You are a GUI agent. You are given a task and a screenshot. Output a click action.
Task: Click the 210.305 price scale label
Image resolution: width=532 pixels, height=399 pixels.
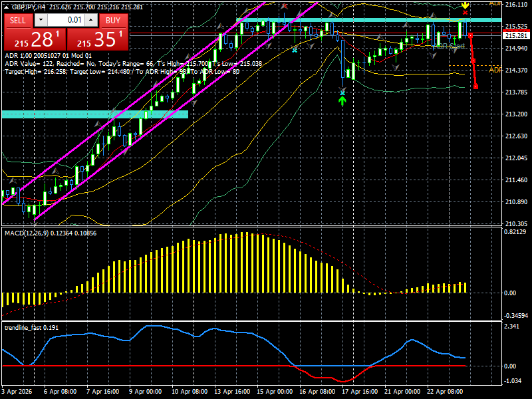coord(516,224)
